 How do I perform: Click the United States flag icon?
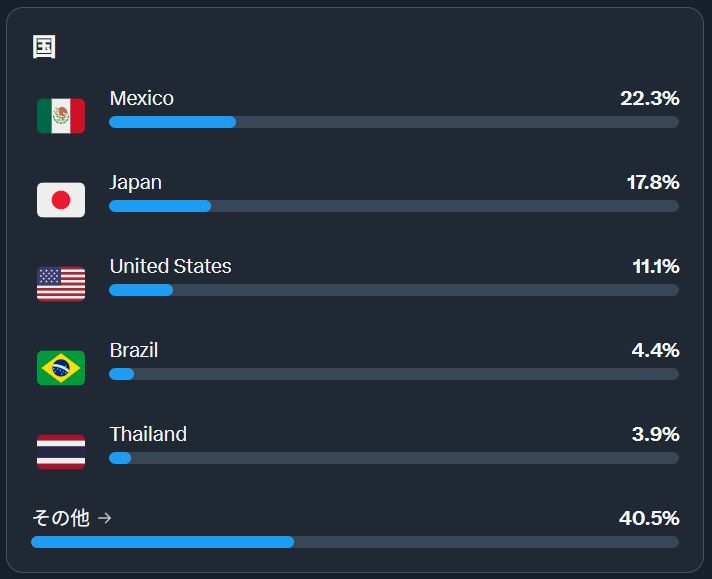(61, 284)
